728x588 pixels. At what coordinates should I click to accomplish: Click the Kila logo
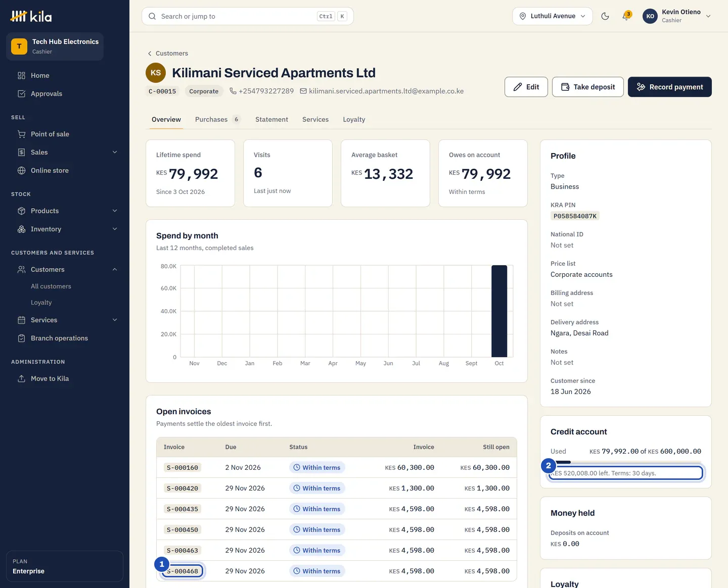click(31, 16)
